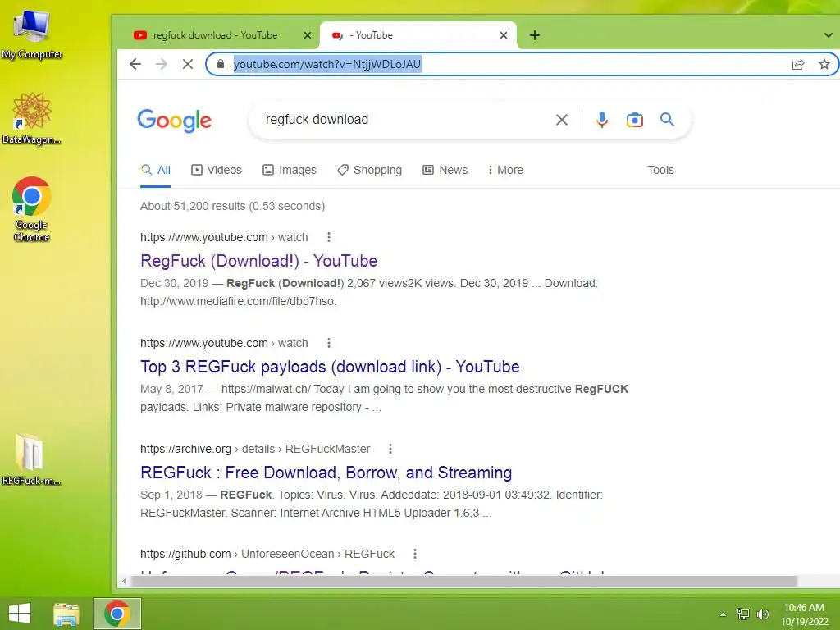The image size is (840, 630).
Task: Go back using the browser back arrow
Action: (135, 64)
